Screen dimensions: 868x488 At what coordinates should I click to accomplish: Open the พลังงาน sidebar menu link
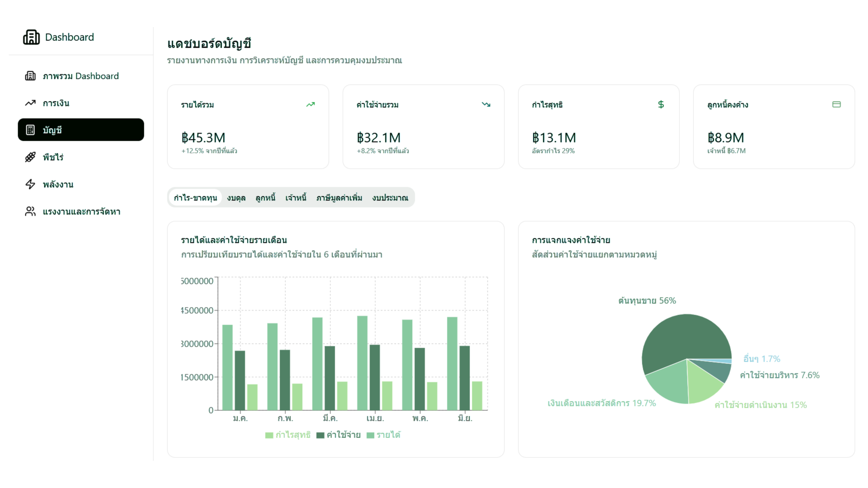58,184
